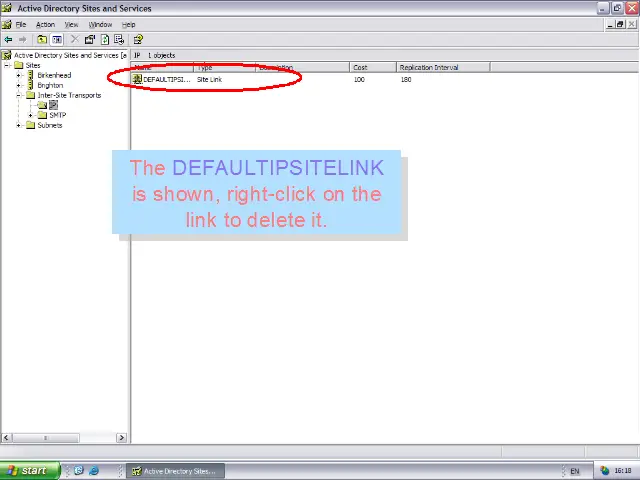Click the Export List toolbar icon
The width and height of the screenshot is (640, 480).
[119, 40]
